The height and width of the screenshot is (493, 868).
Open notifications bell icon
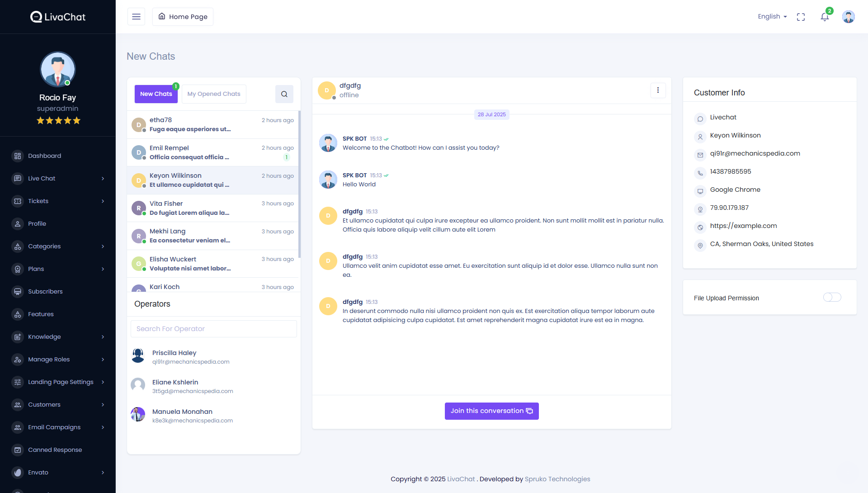[x=825, y=17]
